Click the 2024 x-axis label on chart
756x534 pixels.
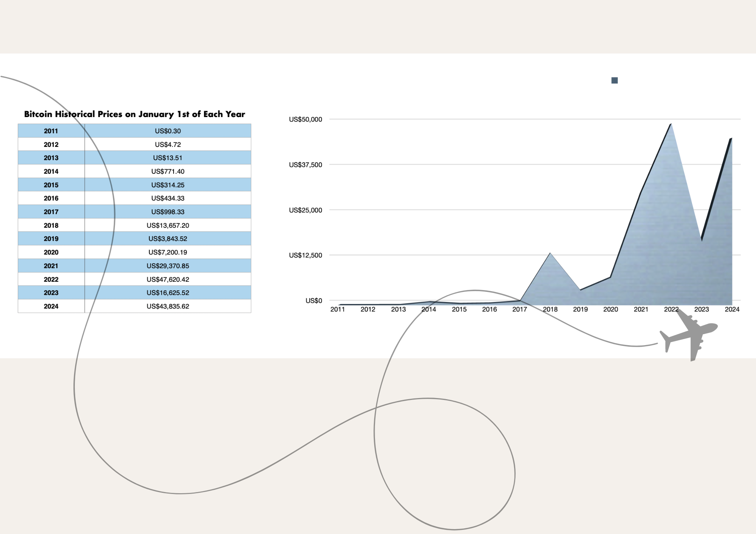[x=732, y=309]
